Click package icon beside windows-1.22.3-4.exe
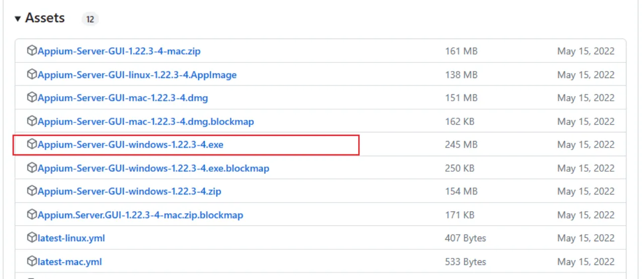 [x=32, y=145]
